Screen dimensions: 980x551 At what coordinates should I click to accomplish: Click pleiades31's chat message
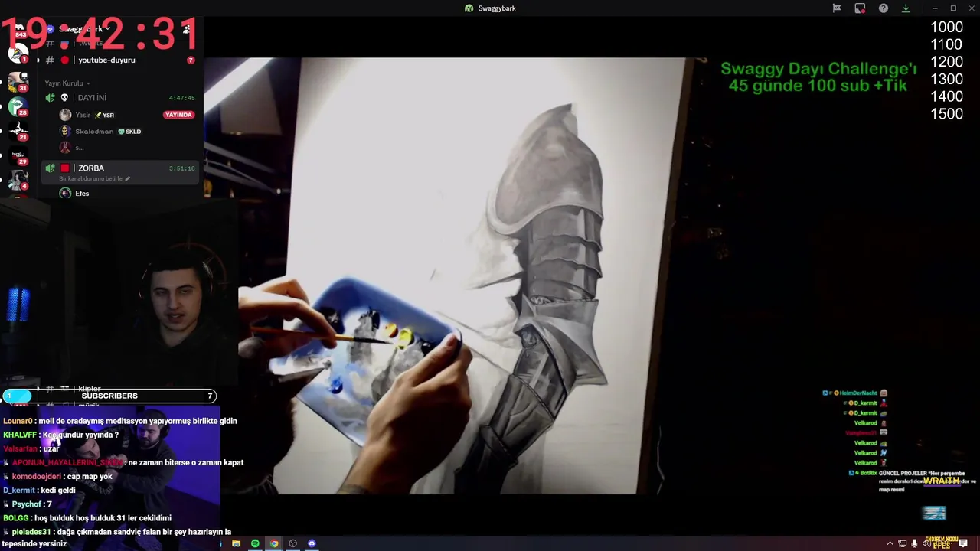coord(117,538)
